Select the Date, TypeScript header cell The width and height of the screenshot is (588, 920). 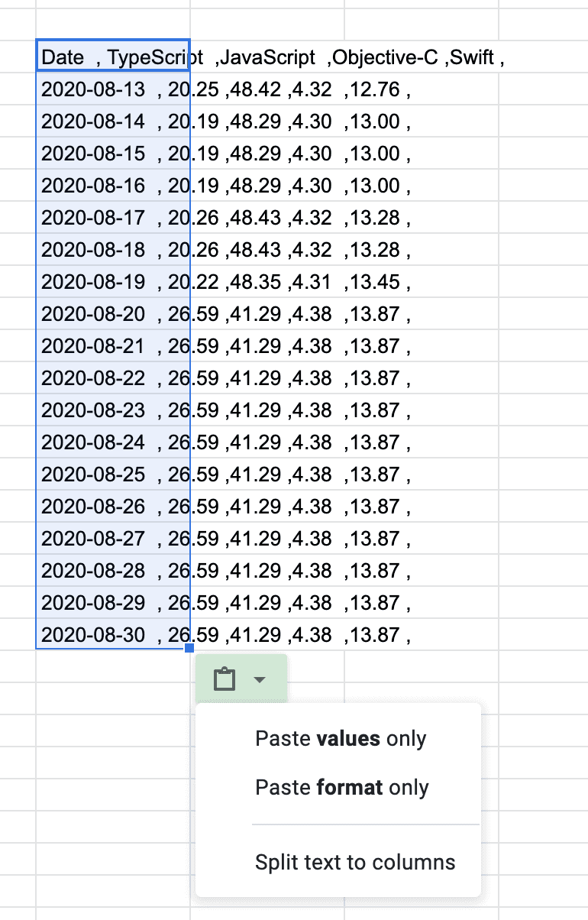pos(113,57)
